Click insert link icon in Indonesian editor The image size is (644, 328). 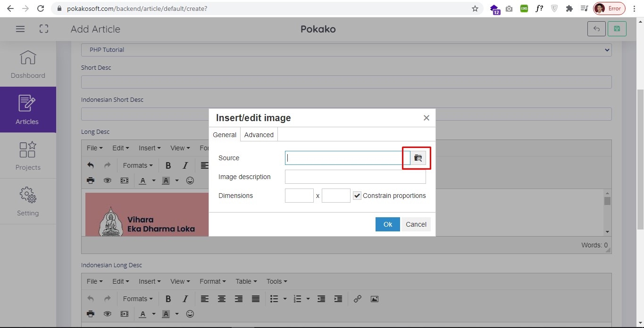358,299
